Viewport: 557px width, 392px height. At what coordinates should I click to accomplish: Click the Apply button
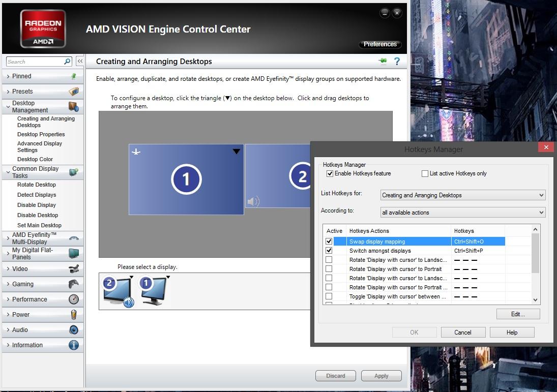[381, 376]
